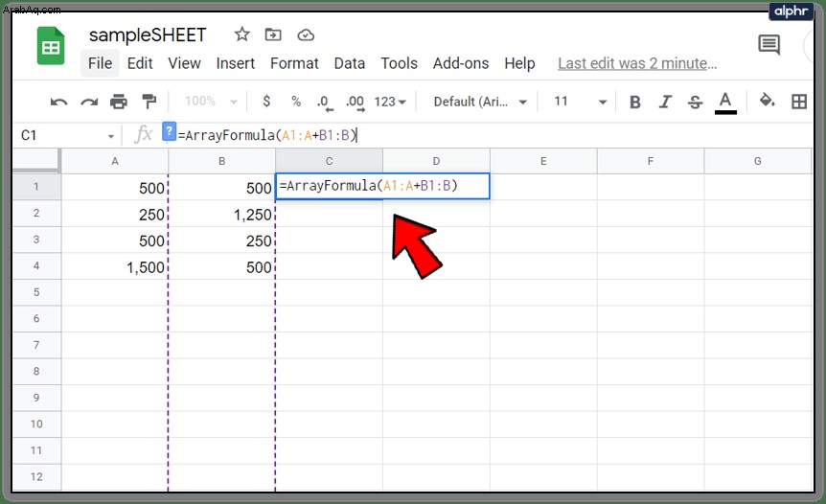The image size is (826, 504).
Task: Star the sampleSHEET document
Action: click(241, 34)
